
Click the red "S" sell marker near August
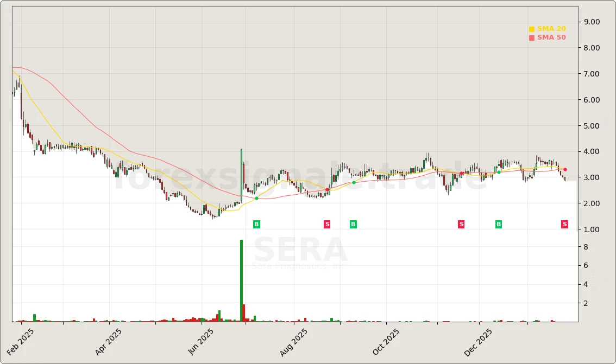(327, 224)
